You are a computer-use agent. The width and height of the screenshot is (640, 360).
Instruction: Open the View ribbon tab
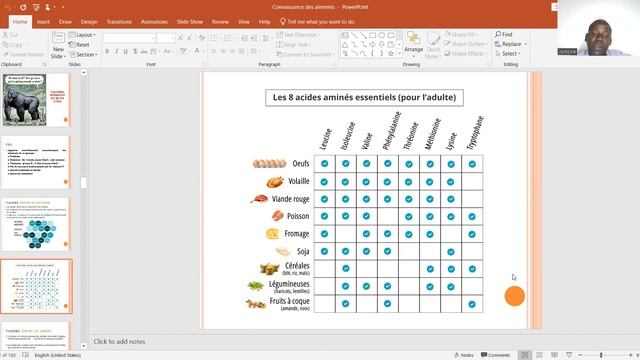pos(244,22)
